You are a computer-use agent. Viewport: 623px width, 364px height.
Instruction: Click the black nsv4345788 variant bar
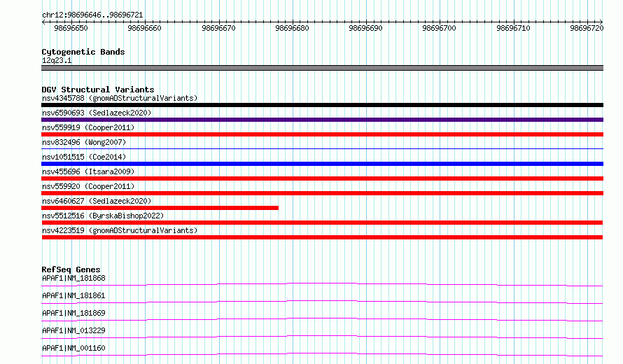[322, 105]
